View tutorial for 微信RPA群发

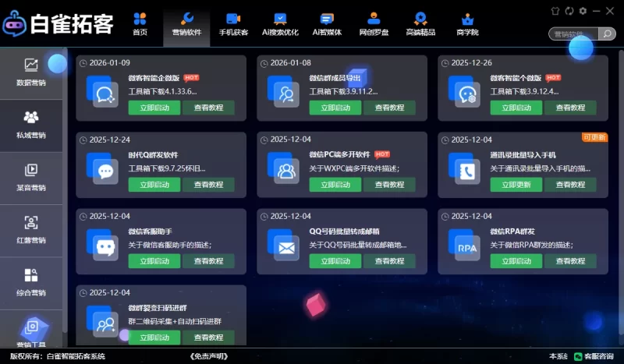(x=570, y=261)
